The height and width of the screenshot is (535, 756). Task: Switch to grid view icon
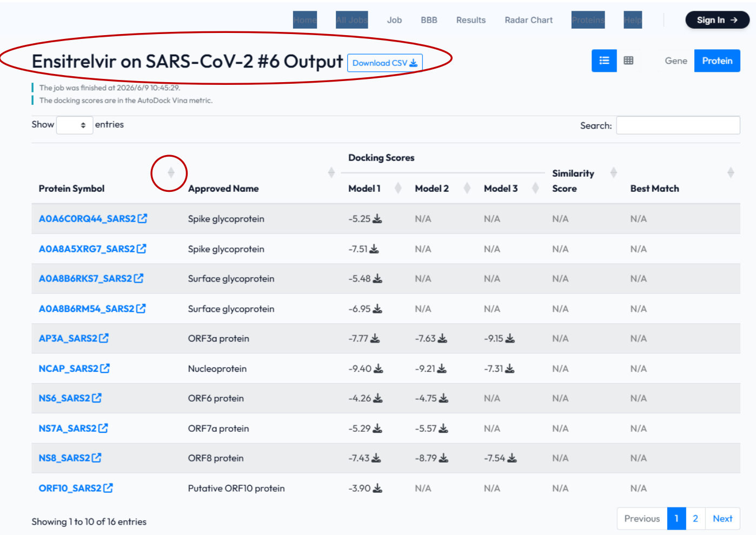[628, 61]
